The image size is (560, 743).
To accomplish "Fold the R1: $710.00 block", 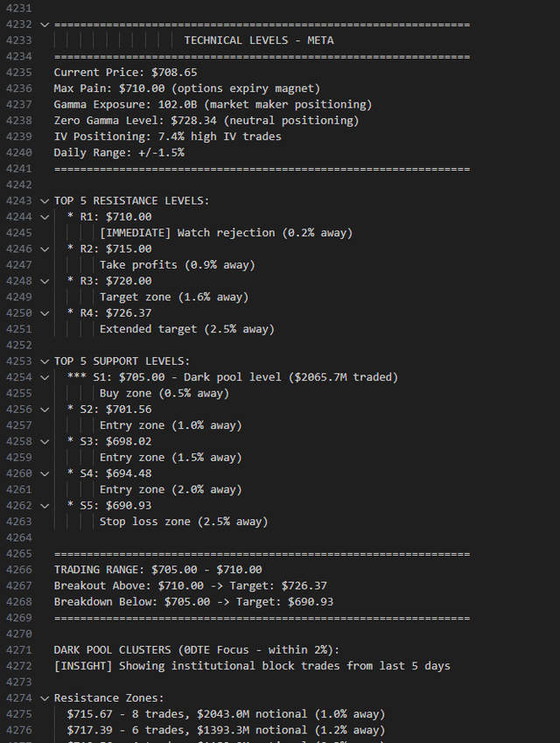I will point(45,217).
